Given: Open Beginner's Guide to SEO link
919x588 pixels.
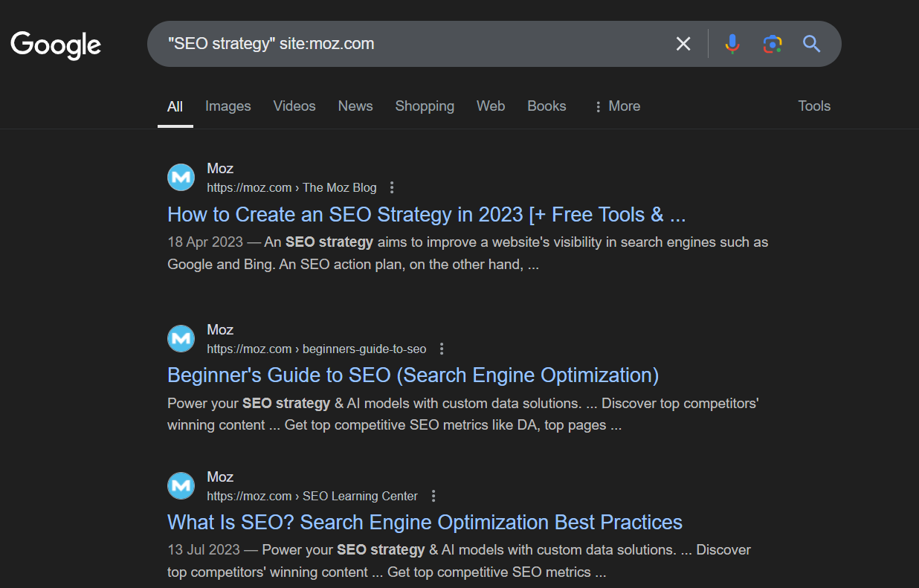Looking at the screenshot, I should [413, 375].
